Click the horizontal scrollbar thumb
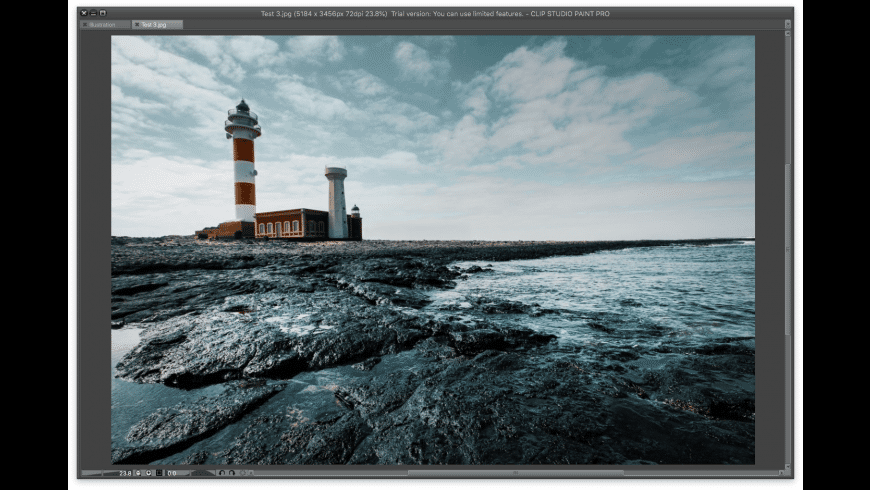This screenshot has height=490, width=870. point(515,473)
